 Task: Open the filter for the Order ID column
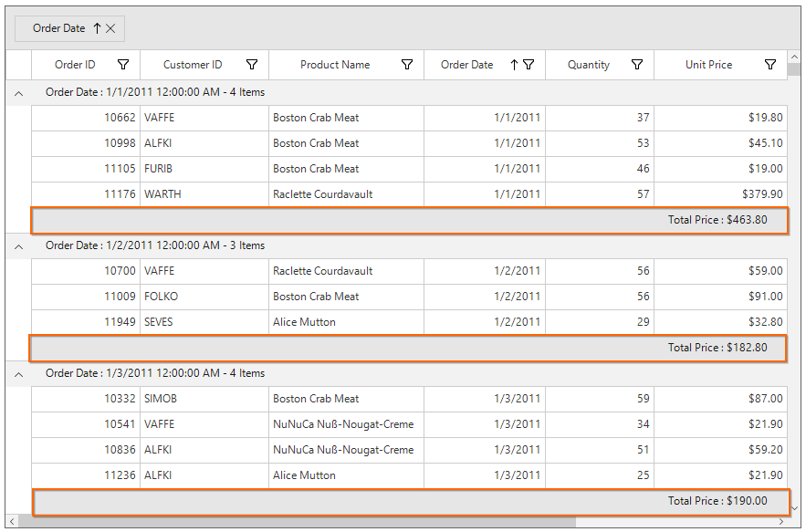pyautogui.click(x=123, y=65)
